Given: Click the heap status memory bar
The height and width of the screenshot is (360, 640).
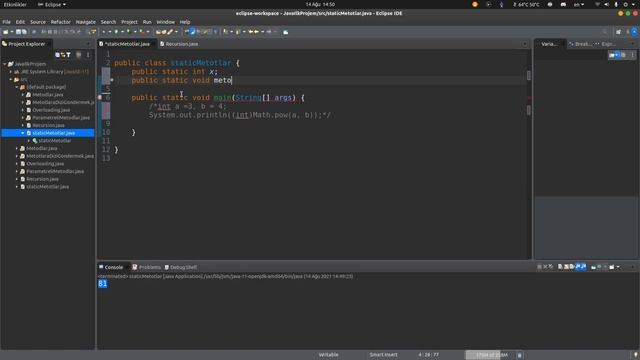Looking at the screenshot, I should tap(491, 355).
